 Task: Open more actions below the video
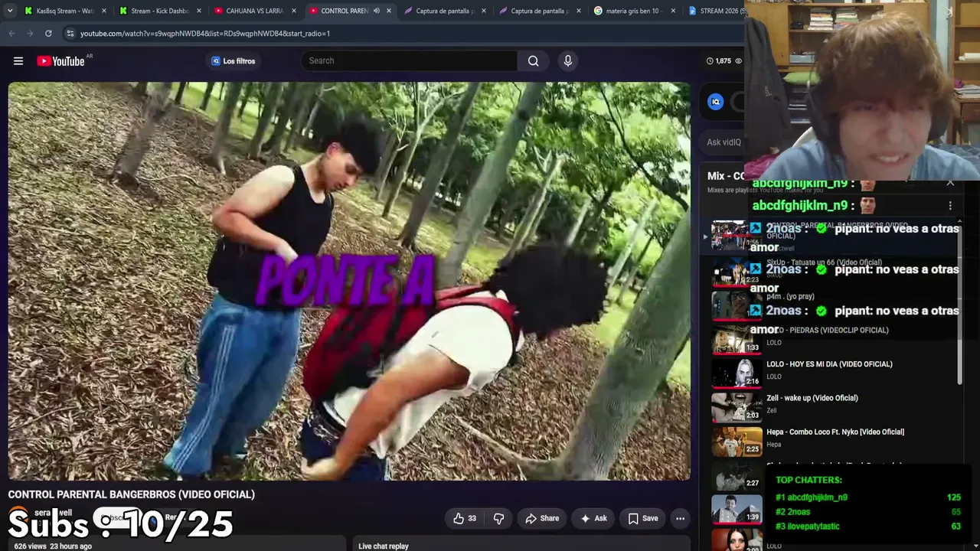pyautogui.click(x=680, y=519)
